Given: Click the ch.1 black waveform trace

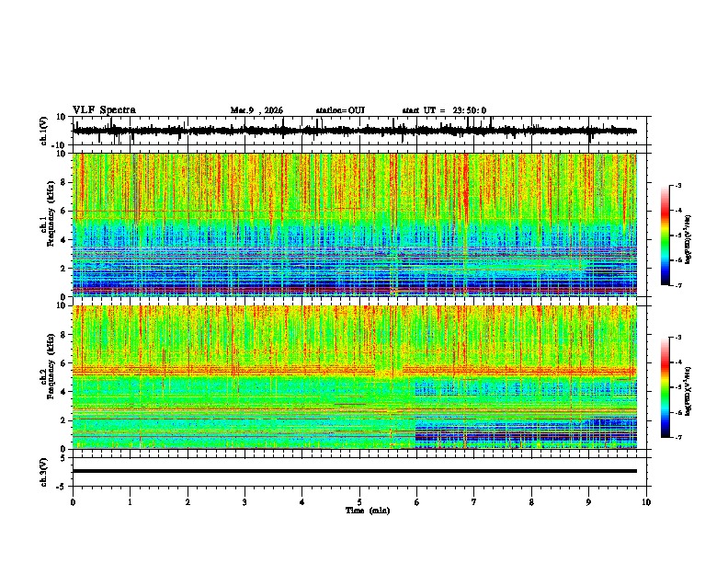Looking at the screenshot, I should 355,131.
